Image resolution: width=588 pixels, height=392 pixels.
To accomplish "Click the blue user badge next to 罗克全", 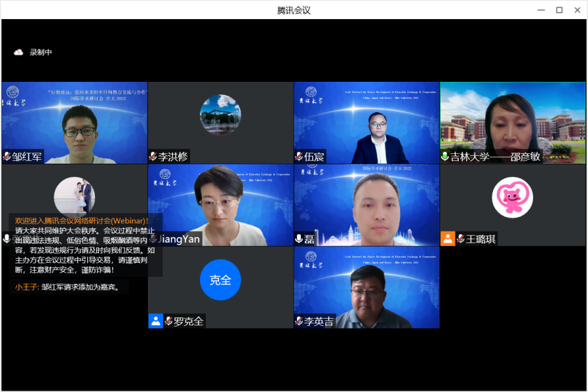I will click(x=156, y=321).
